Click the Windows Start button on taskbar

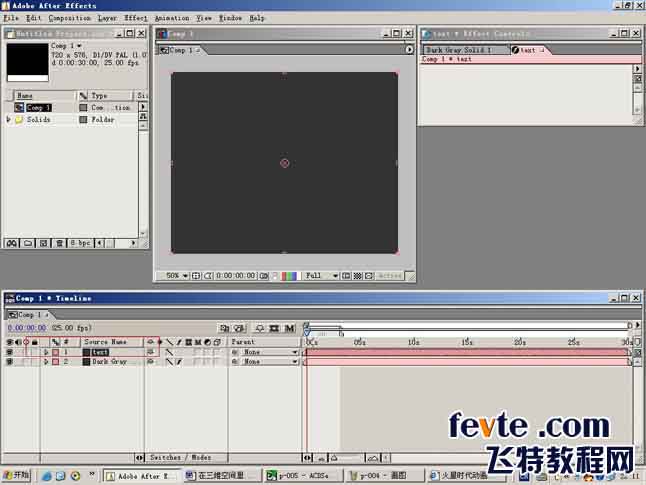pyautogui.click(x=16, y=476)
